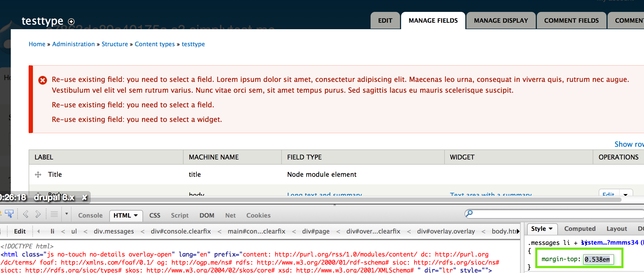This screenshot has height=273, width=644.
Task: Close the drupal 8.x overlay badge
Action: (84, 198)
